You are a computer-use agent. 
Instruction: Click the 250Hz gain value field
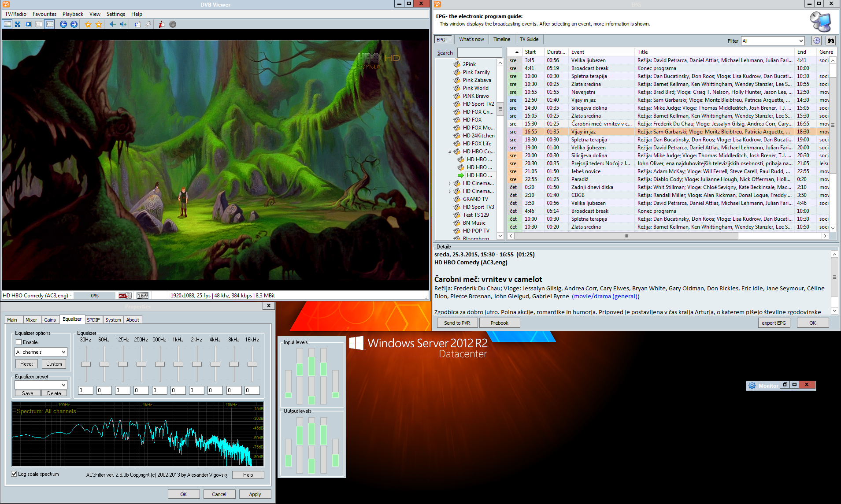pos(141,390)
